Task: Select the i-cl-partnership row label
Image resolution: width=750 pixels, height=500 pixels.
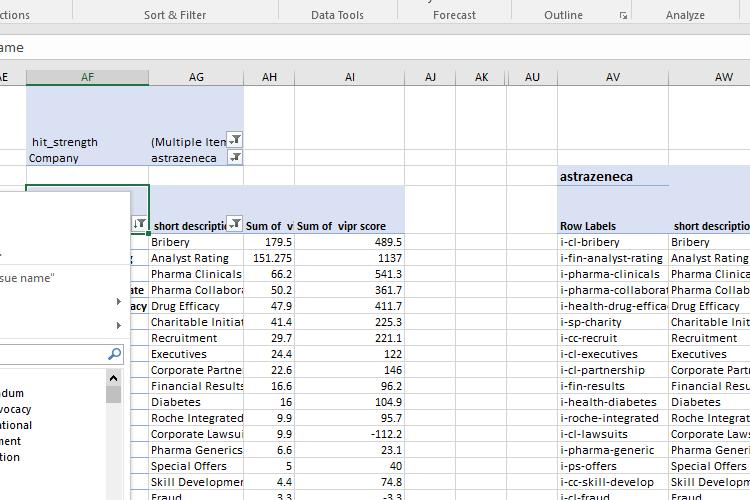Action: 613,370
